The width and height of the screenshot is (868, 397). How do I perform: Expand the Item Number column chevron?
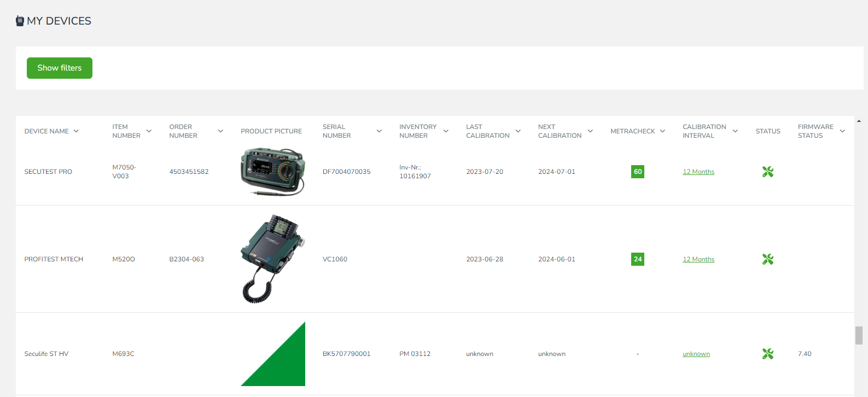tap(149, 131)
